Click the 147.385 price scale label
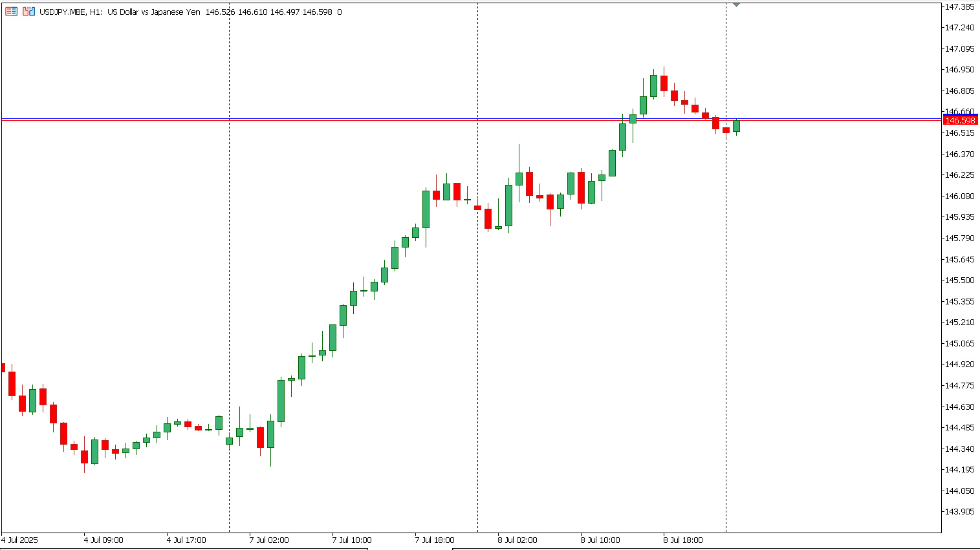 point(960,6)
